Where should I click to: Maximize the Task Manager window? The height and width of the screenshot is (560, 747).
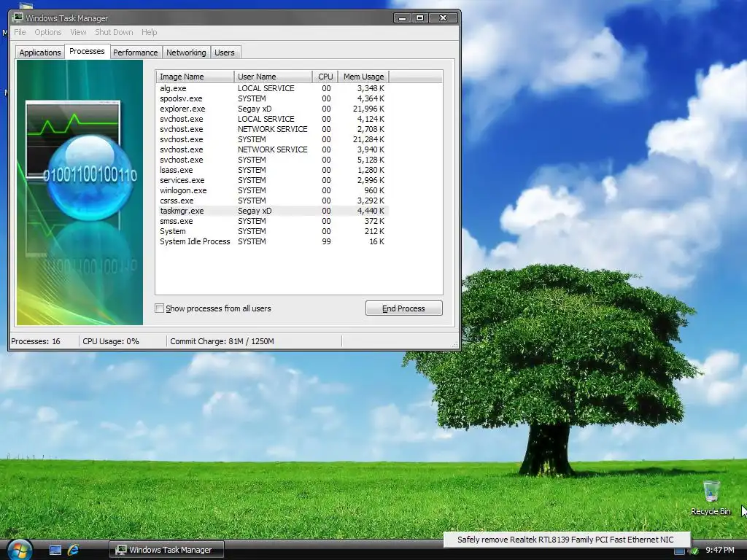point(419,17)
